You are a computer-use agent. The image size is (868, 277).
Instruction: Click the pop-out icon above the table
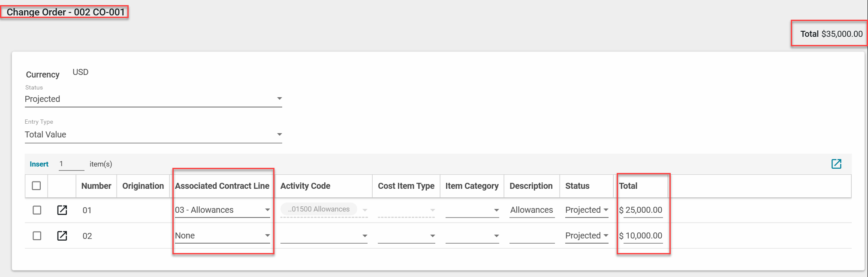pos(836,164)
